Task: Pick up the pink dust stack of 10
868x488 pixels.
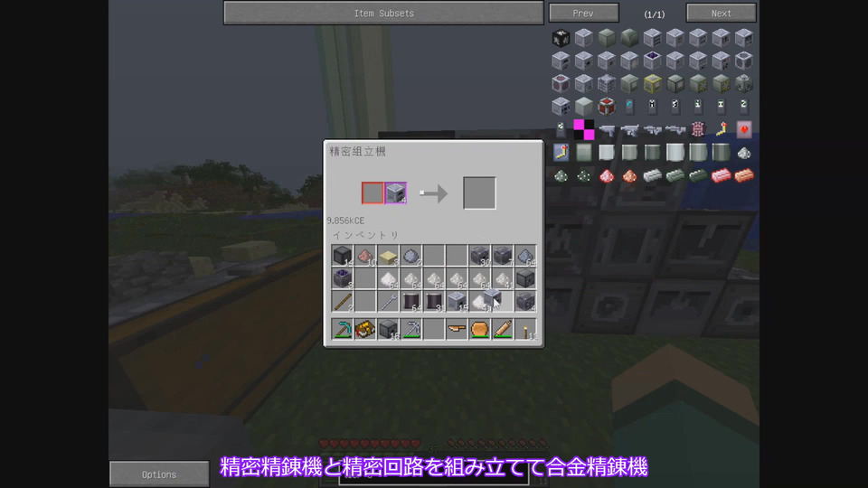Action: pyautogui.click(x=365, y=256)
